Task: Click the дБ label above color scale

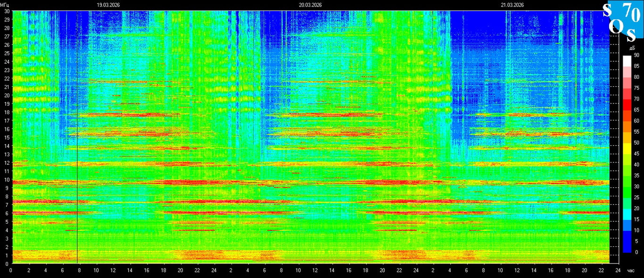Action: click(x=632, y=49)
